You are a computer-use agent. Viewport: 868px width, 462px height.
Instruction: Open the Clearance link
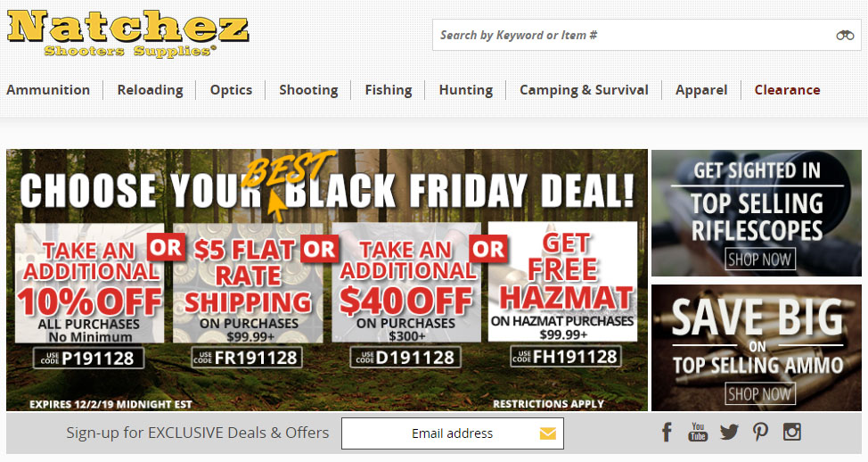click(787, 90)
